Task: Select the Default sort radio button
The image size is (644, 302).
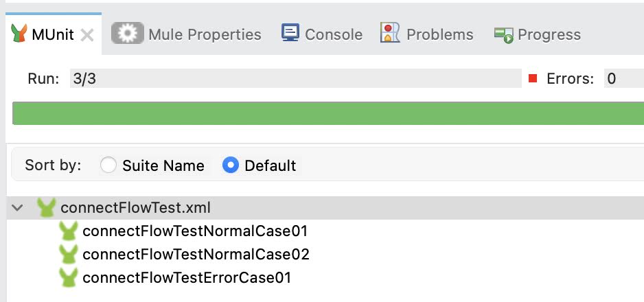Action: pyautogui.click(x=231, y=165)
